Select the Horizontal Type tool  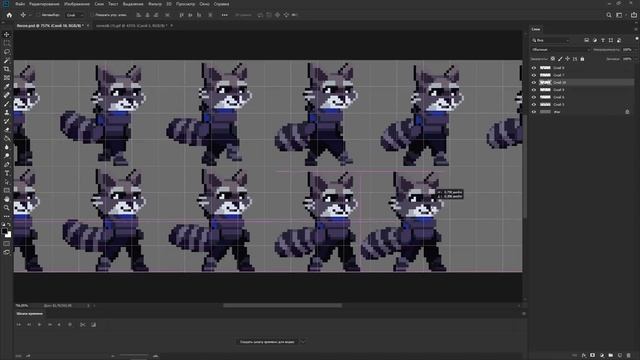point(7,173)
